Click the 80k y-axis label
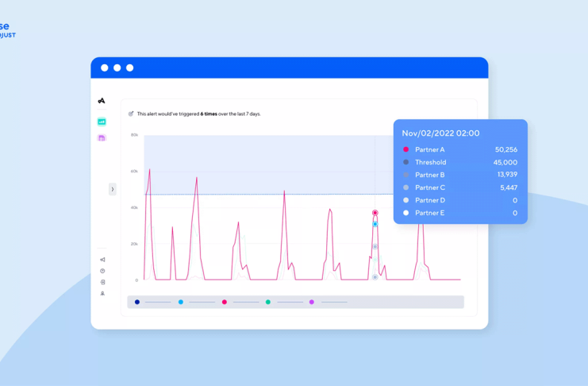Screen dimensions: 588x386 [x=134, y=135]
